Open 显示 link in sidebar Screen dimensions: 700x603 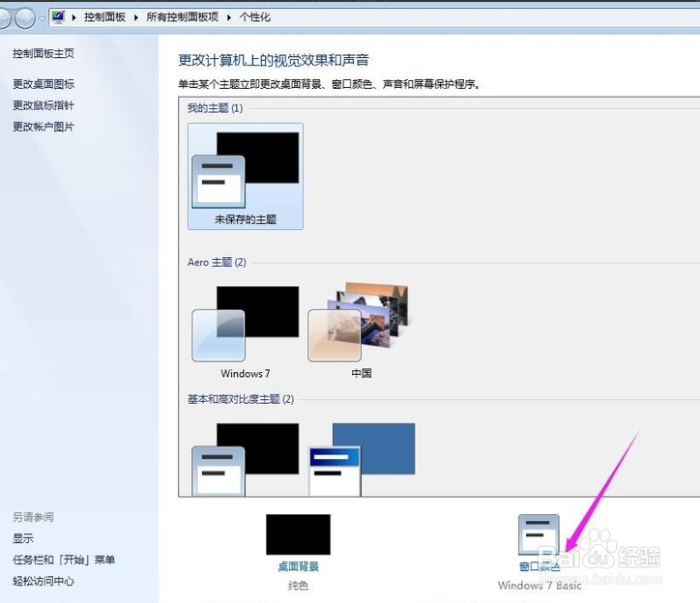(x=23, y=538)
